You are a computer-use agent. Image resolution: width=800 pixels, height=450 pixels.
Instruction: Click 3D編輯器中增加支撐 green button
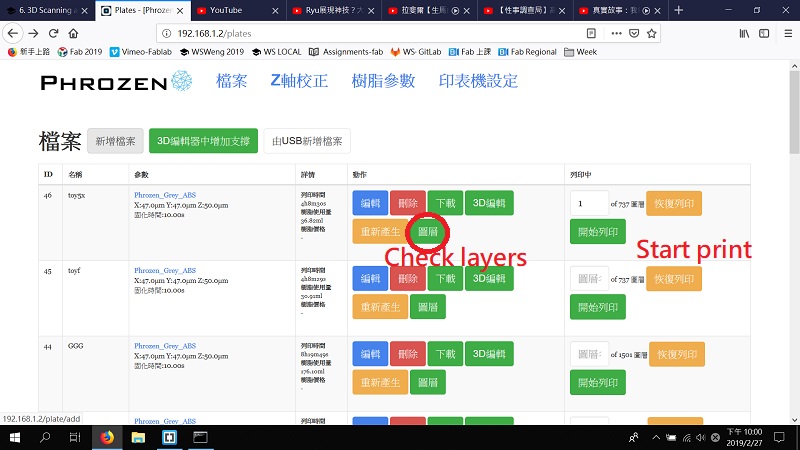tap(203, 141)
